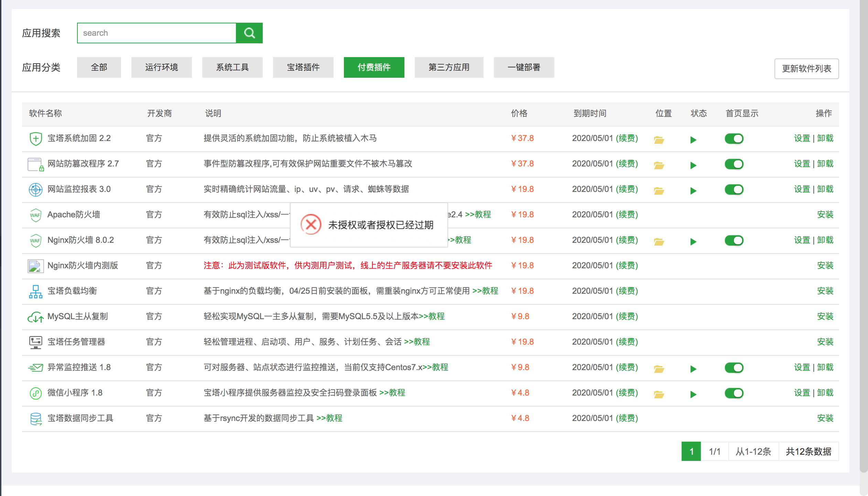The image size is (868, 496).
Task: Click the 宝塔负载均衡 network icon
Action: [x=36, y=291]
